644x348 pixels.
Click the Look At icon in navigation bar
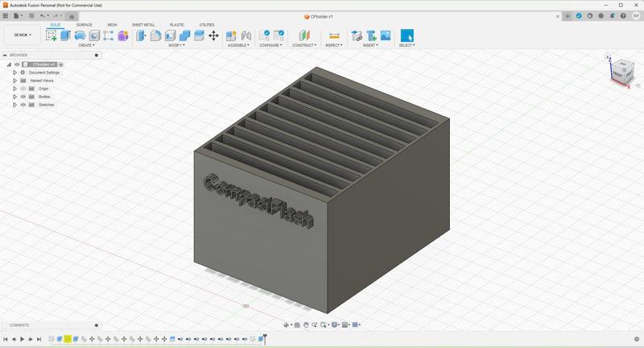(x=297, y=325)
